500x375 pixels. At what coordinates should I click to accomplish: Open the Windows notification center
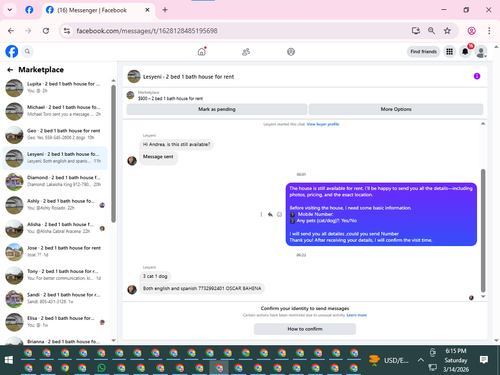click(484, 360)
